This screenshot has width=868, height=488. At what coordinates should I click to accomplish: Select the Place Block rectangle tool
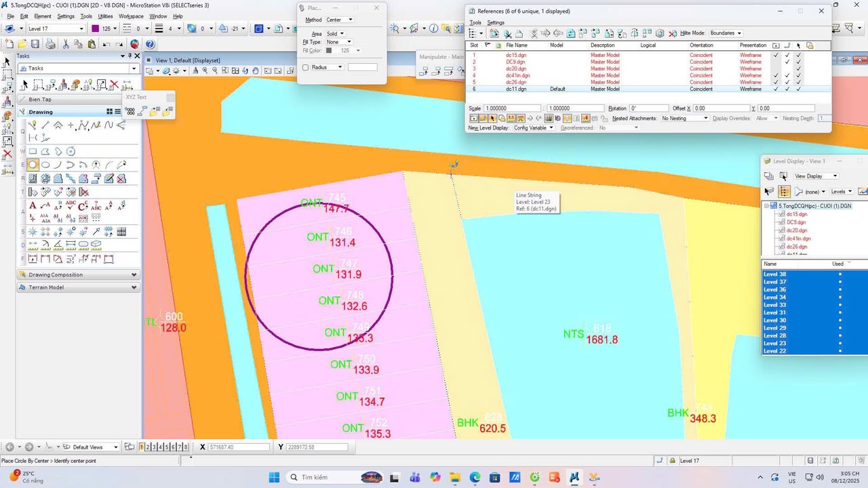[x=33, y=151]
